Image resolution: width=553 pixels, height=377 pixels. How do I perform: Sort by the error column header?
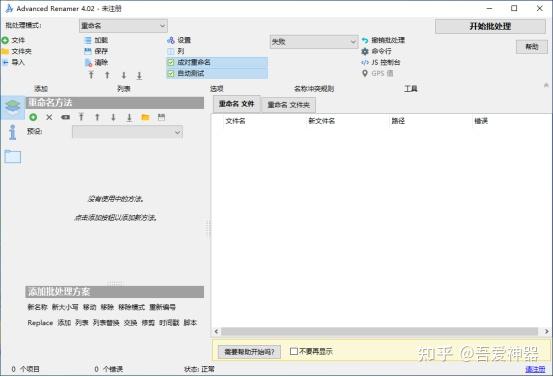click(481, 121)
